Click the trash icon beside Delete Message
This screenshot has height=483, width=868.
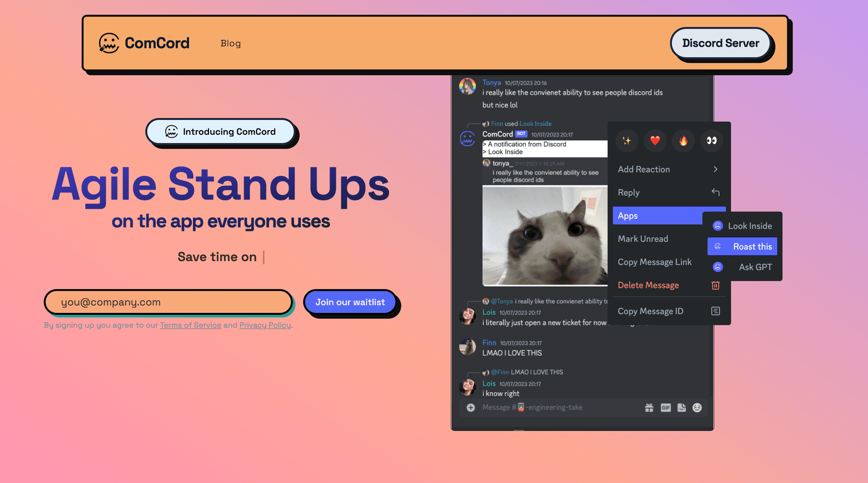715,285
